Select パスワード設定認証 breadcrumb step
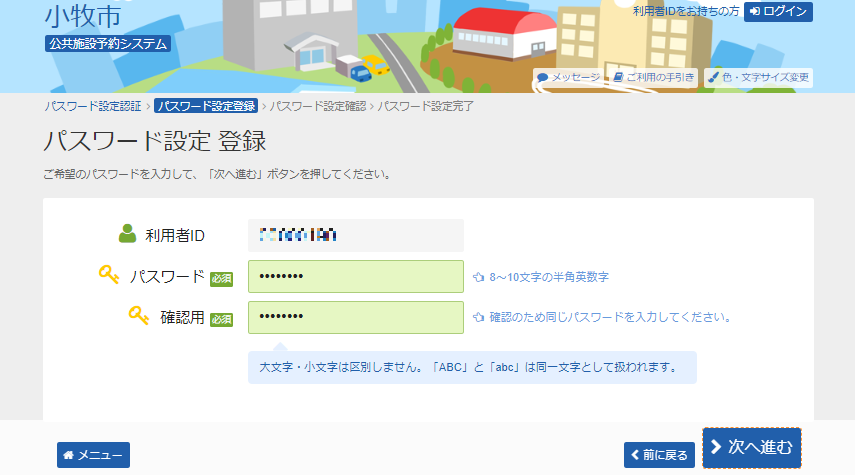This screenshot has width=855, height=475. pos(93,106)
